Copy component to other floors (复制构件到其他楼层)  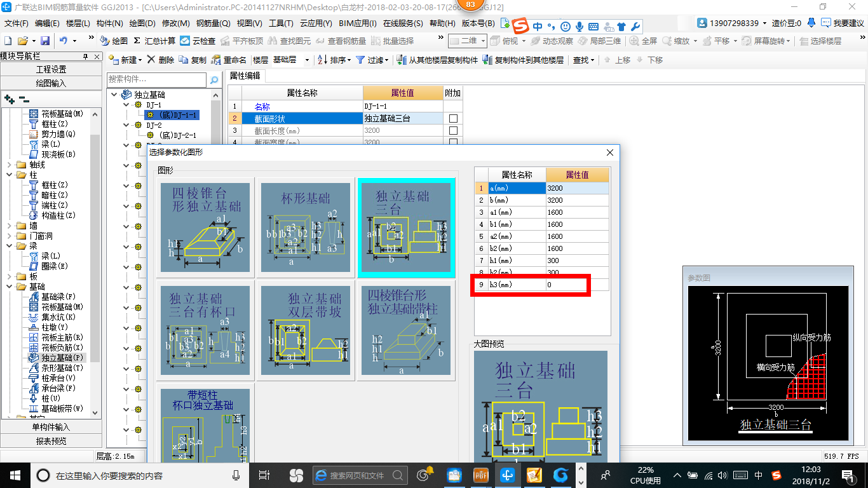(x=523, y=60)
